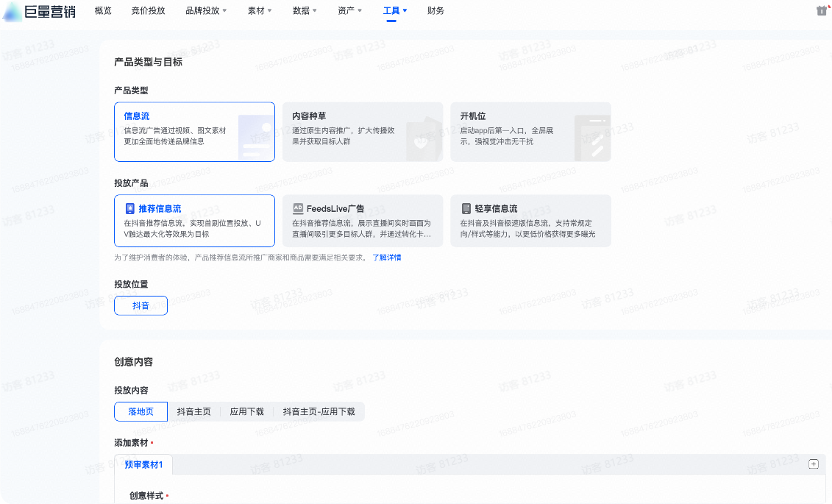Click the 产品类型 label
Viewport: 832px width, 504px height.
click(131, 90)
